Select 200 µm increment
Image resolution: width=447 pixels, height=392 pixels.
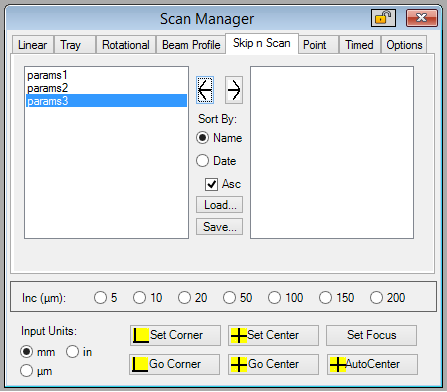(x=387, y=297)
